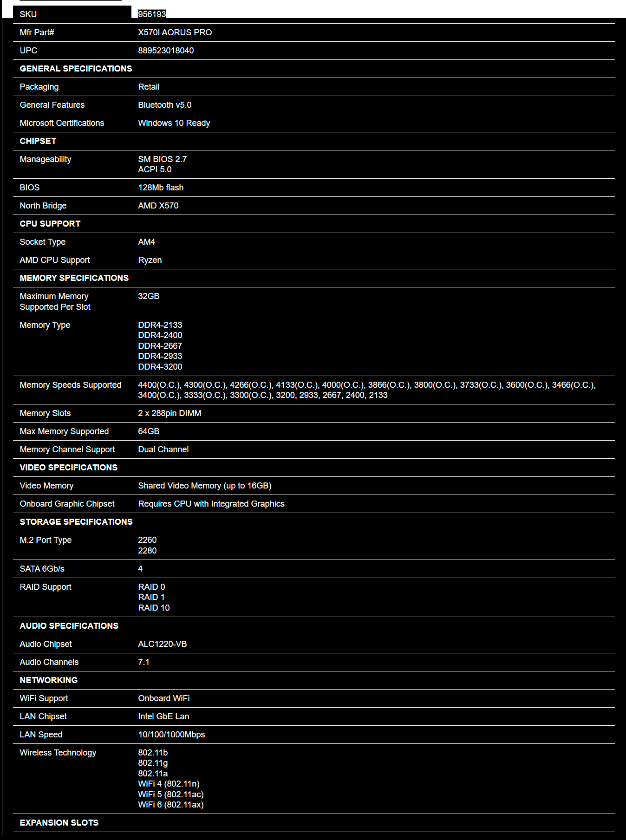Click Bluetooth v5.0 in General Features
Screen dimensions: 626x840
pyautogui.click(x=165, y=105)
